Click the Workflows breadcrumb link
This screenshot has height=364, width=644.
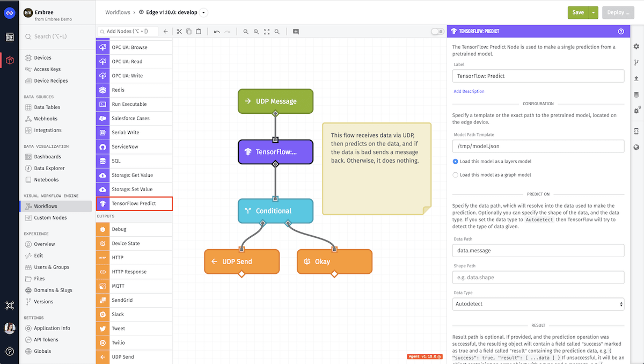[x=118, y=12]
